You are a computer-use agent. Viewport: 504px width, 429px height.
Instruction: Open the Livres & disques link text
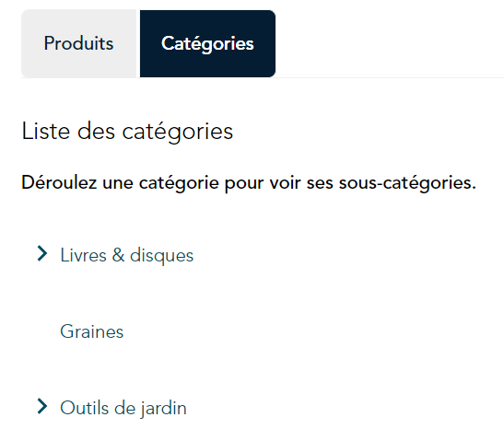coord(126,256)
